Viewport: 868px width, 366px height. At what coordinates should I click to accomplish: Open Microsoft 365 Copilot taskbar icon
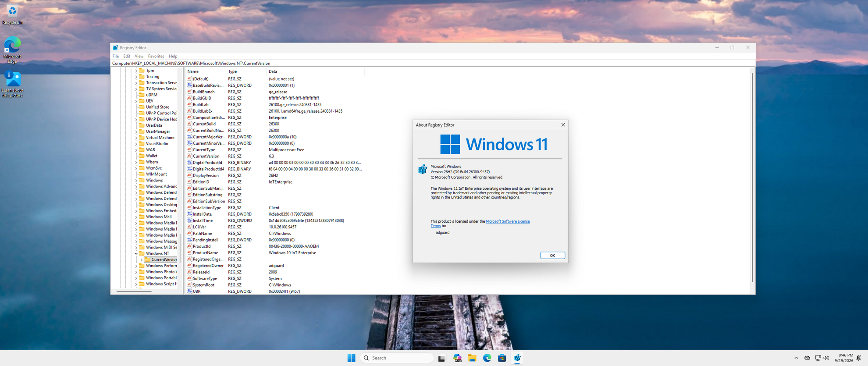(x=457, y=358)
